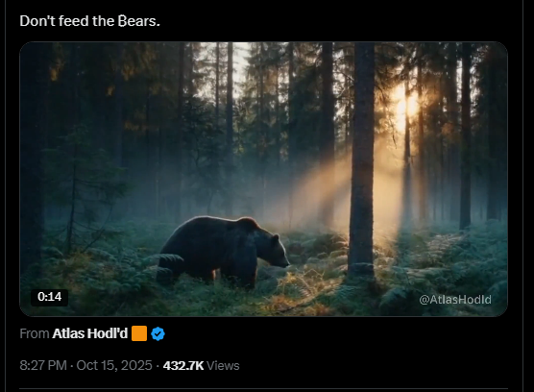This screenshot has width=534, height=392.
Task: Click the divider line below the timestamp
Action: (x=263, y=388)
